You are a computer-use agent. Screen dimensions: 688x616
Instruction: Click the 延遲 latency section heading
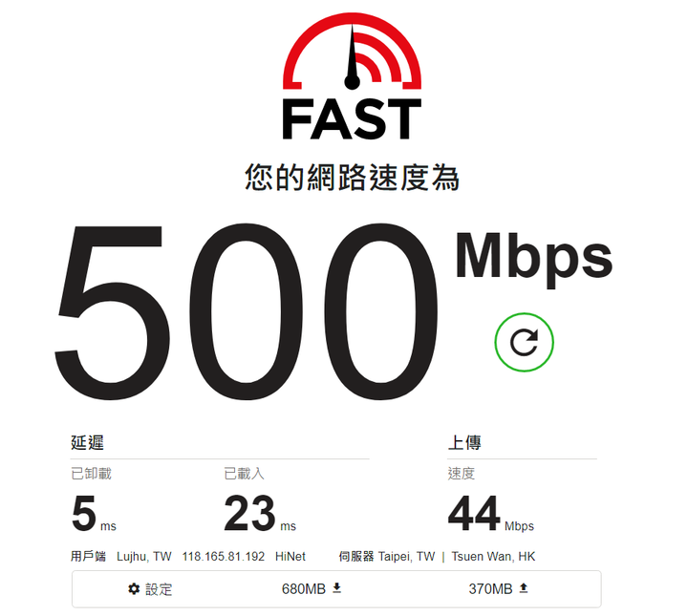point(87,442)
